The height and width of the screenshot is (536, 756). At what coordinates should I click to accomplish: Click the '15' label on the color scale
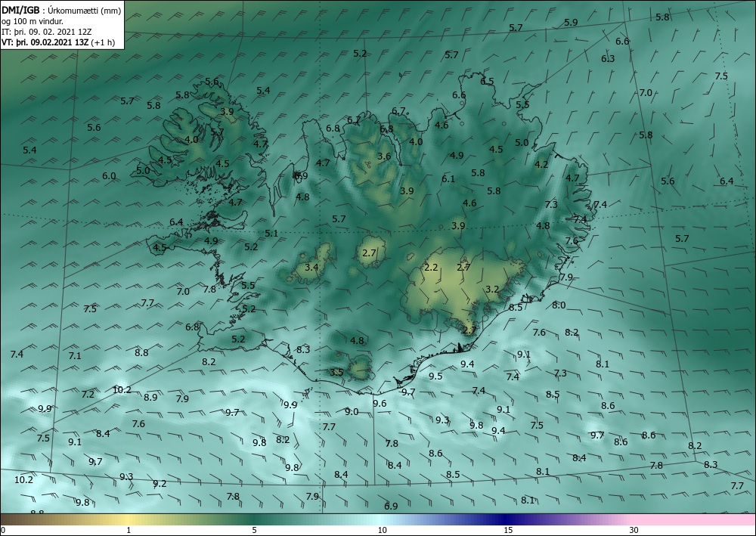508,530
